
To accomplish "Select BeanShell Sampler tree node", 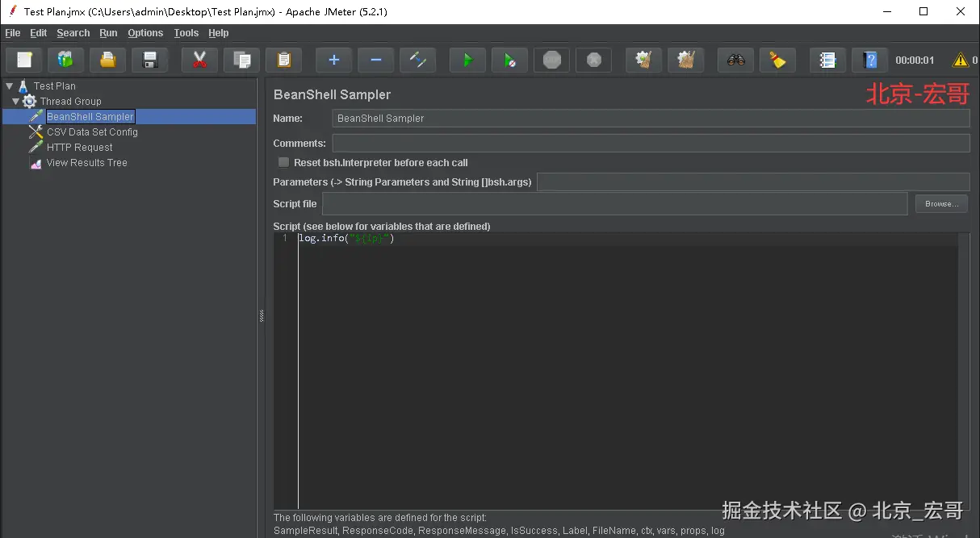I will pos(90,116).
